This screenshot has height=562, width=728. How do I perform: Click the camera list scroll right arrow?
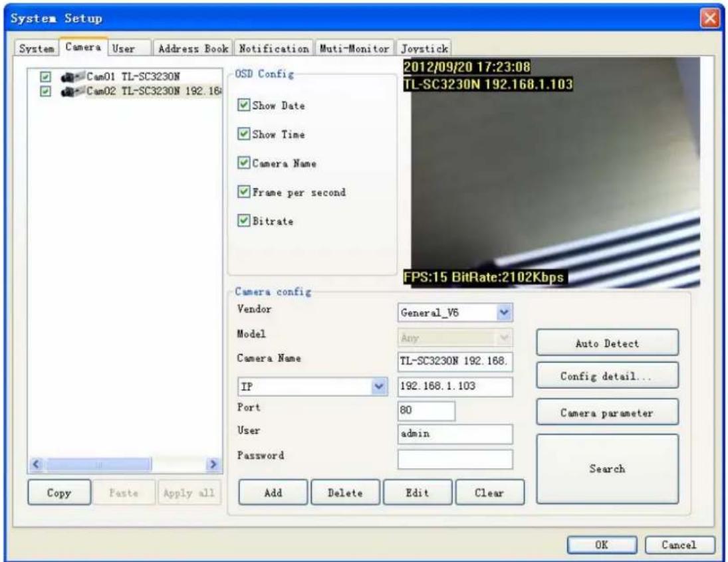point(213,464)
